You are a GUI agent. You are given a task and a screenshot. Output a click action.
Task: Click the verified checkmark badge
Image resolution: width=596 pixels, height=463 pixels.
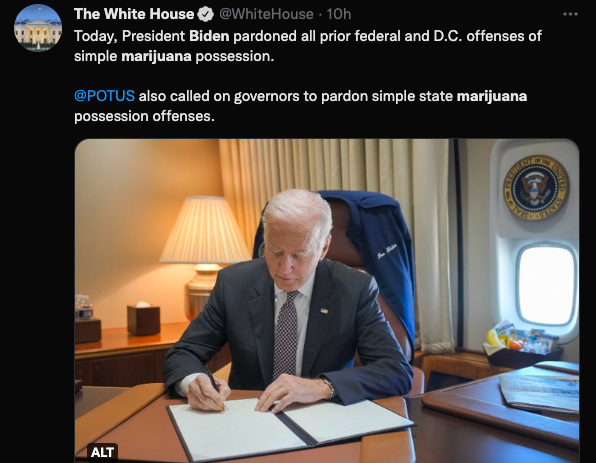(206, 14)
